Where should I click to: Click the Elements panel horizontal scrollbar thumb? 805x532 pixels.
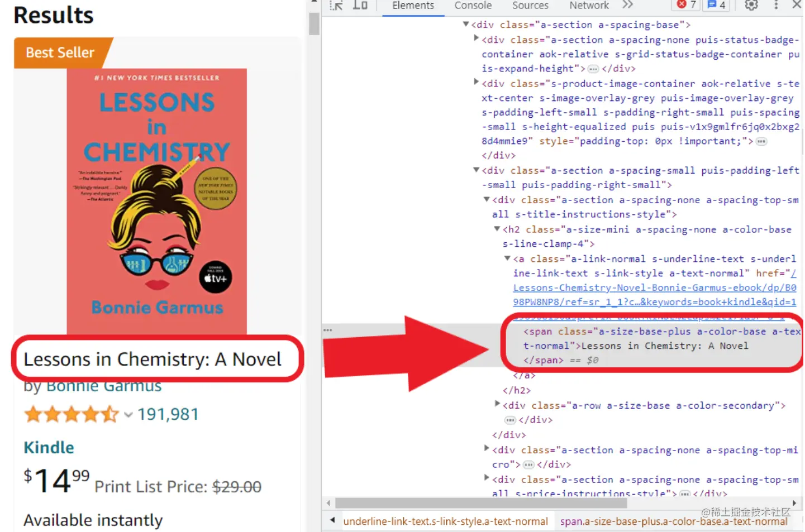point(481,503)
